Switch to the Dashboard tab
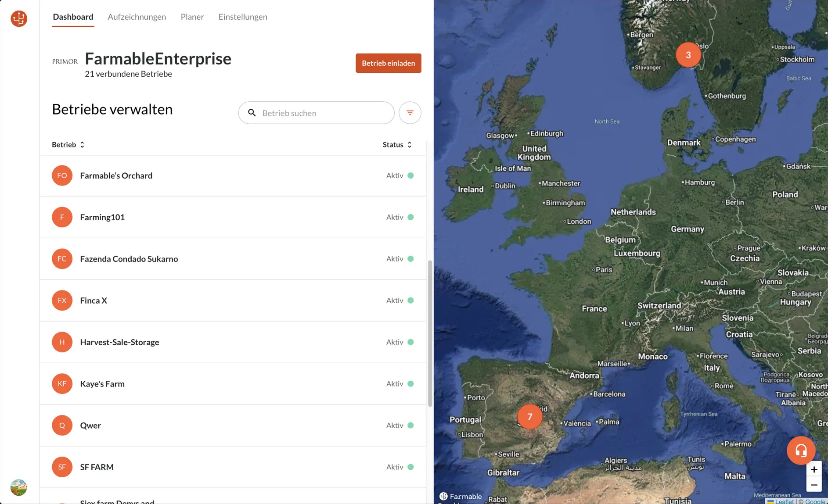 (73, 17)
